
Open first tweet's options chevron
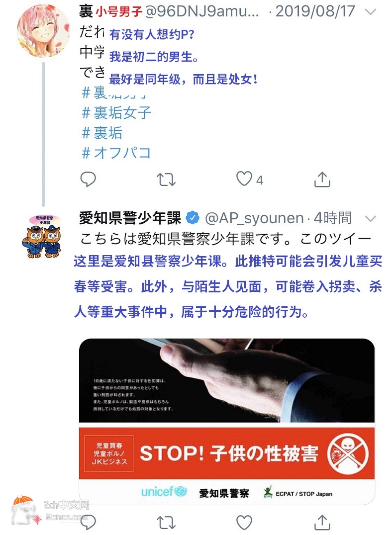click(371, 12)
